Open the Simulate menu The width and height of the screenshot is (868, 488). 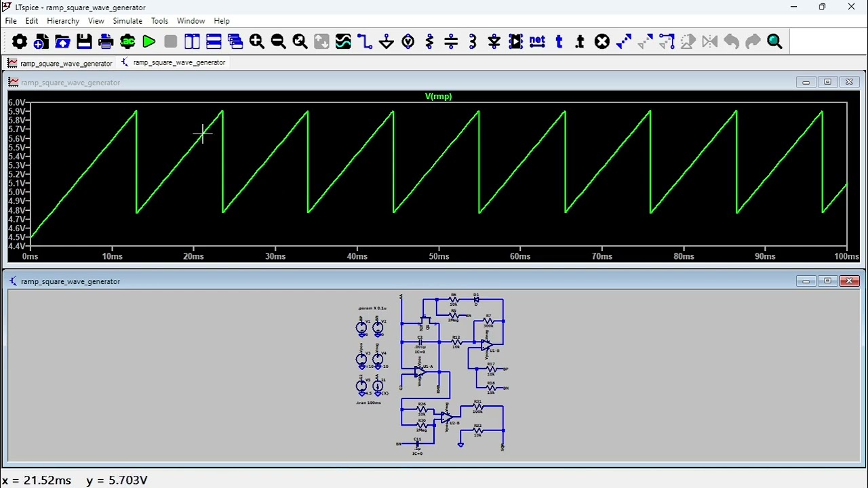127,21
